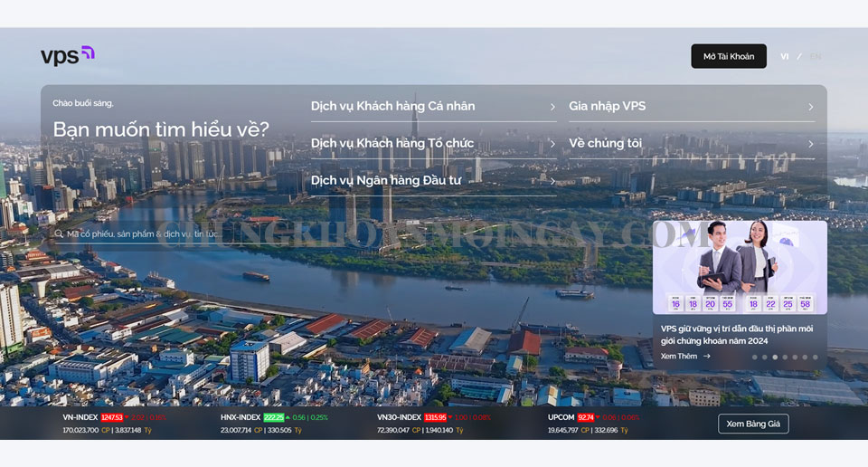Select the first news carousel dot

pos(755,357)
